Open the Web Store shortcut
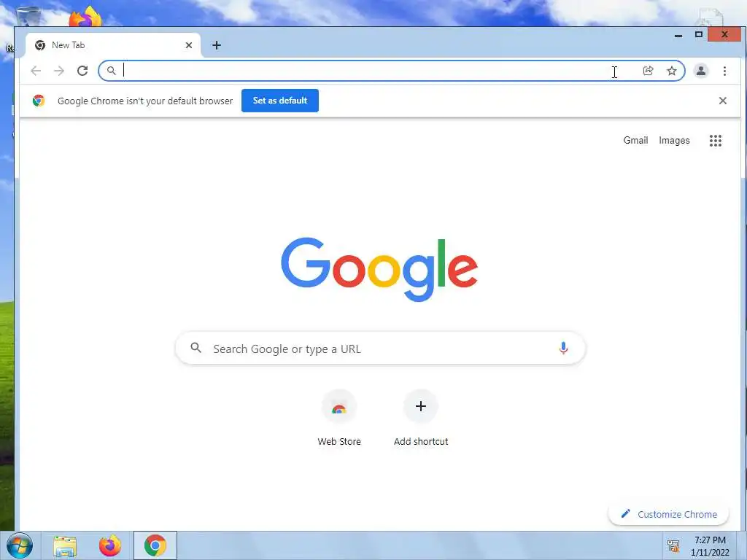 339,418
